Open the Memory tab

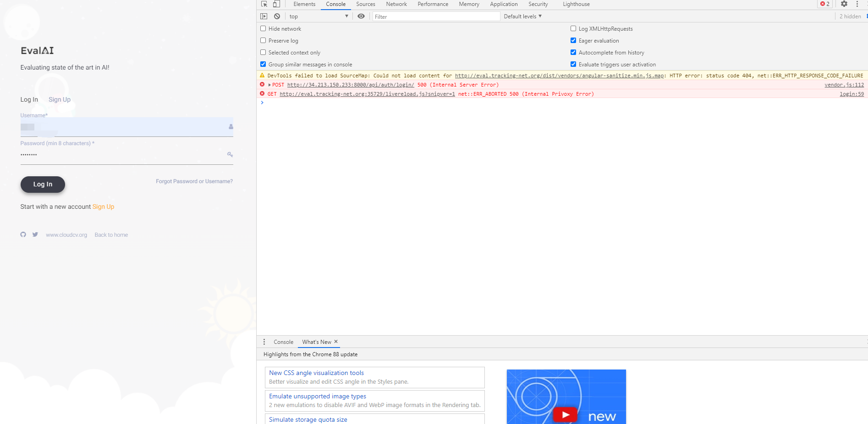click(469, 4)
